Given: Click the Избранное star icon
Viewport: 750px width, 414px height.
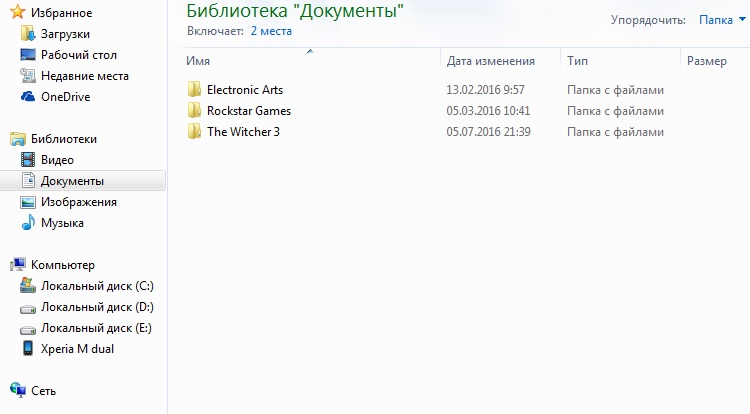Looking at the screenshot, I should point(17,13).
